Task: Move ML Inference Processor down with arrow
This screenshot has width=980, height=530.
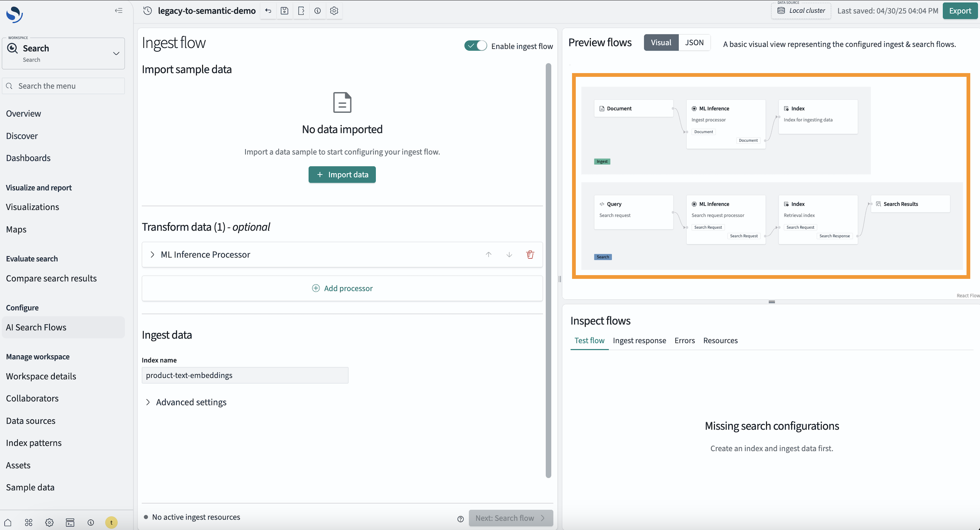Action: (509, 255)
